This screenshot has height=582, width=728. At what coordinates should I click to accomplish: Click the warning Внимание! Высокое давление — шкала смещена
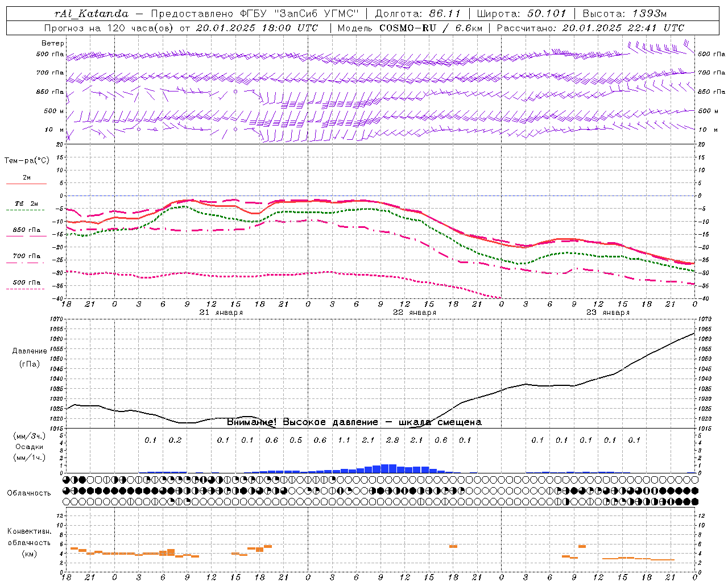tap(354, 422)
